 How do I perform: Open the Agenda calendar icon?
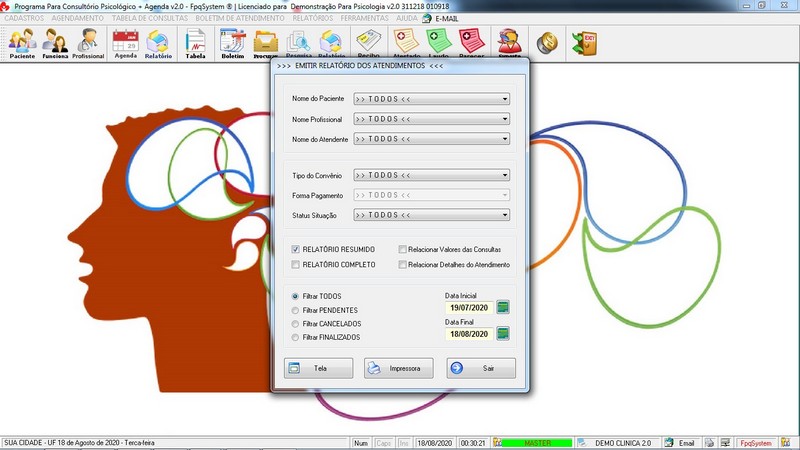tap(126, 43)
